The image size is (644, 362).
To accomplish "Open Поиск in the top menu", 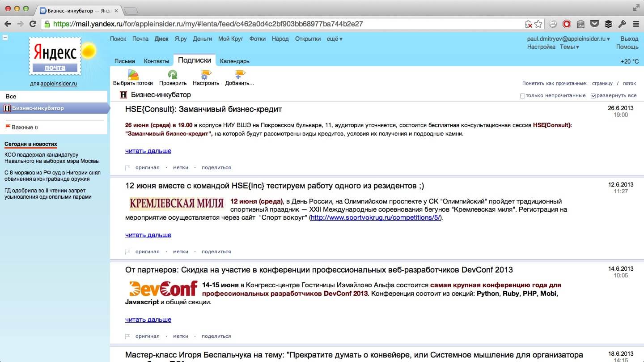I will point(118,39).
